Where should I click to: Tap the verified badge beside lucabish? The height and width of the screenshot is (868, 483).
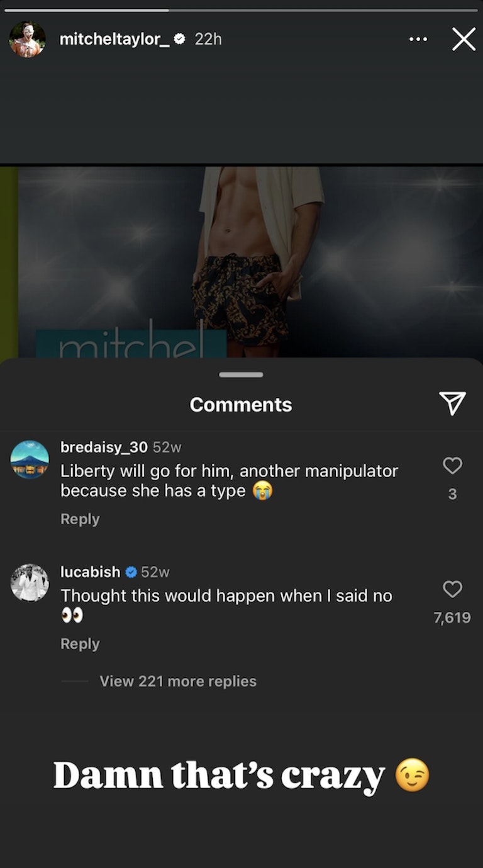coord(131,572)
